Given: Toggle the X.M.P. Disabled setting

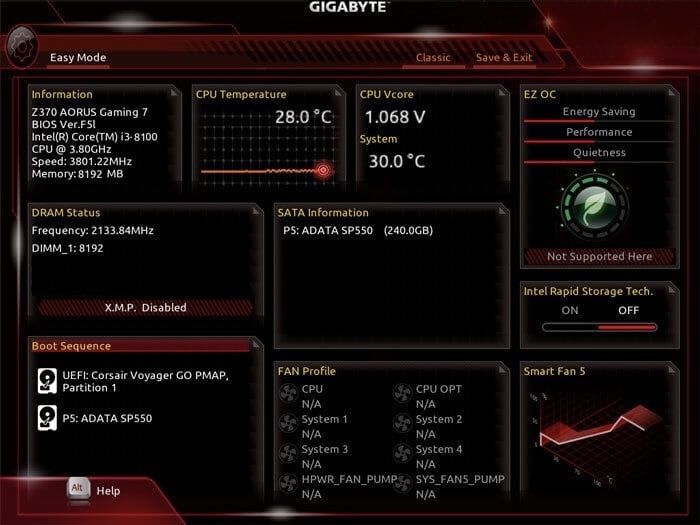Looking at the screenshot, I should coord(146,307).
